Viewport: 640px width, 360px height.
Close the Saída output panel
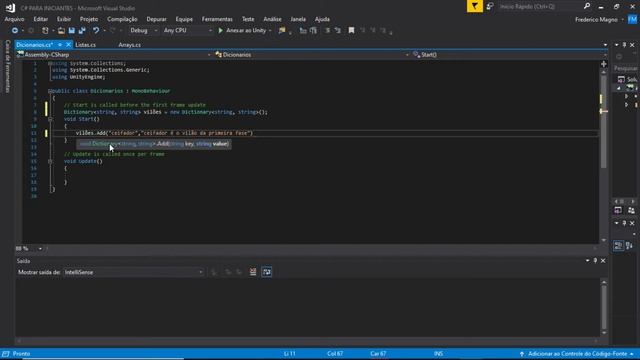coord(603,261)
